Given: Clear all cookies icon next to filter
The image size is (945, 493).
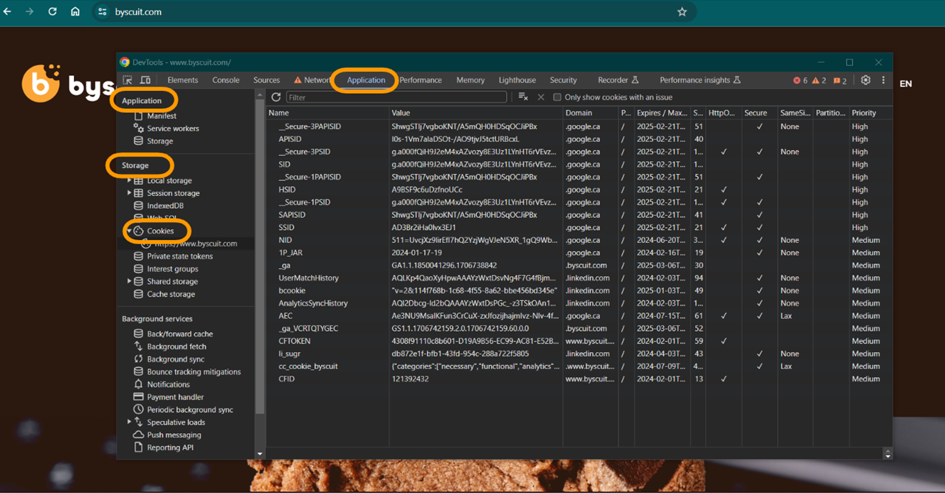Looking at the screenshot, I should pos(523,97).
